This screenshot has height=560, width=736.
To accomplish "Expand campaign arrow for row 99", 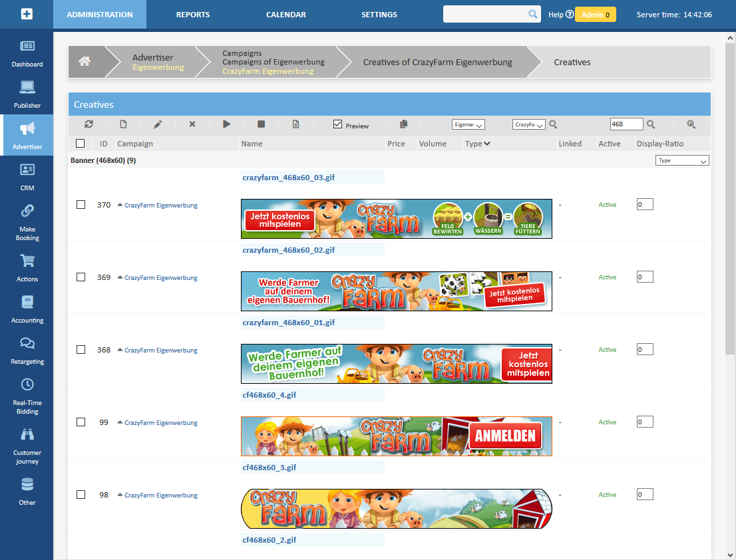I will pos(120,422).
